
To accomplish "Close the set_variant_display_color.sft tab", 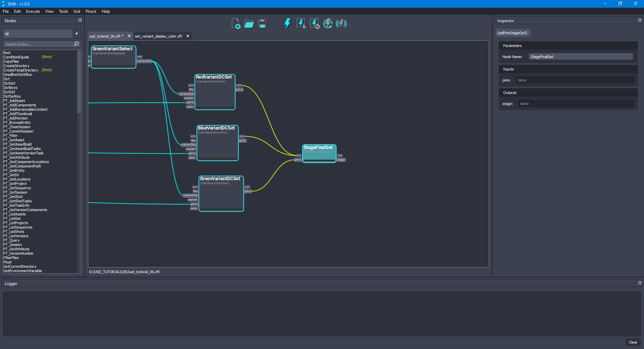I will point(188,36).
